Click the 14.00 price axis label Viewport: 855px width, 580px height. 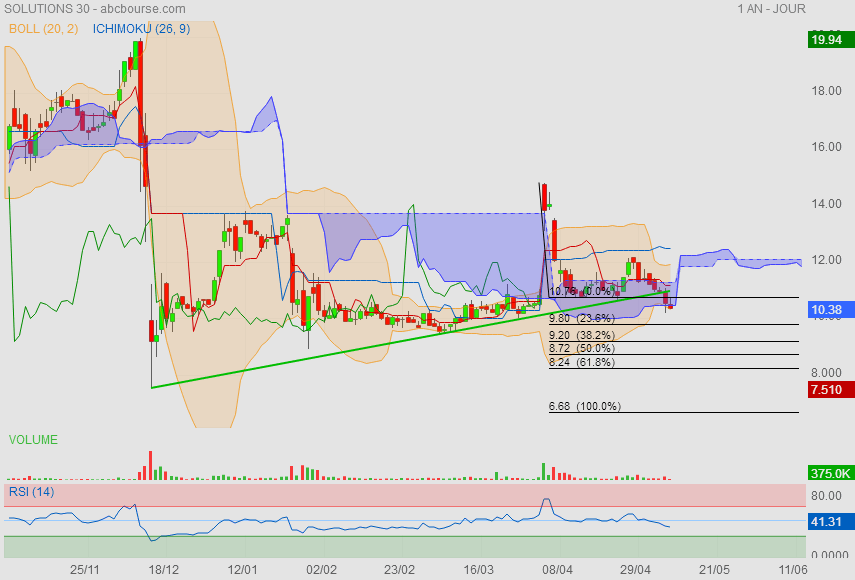click(826, 203)
